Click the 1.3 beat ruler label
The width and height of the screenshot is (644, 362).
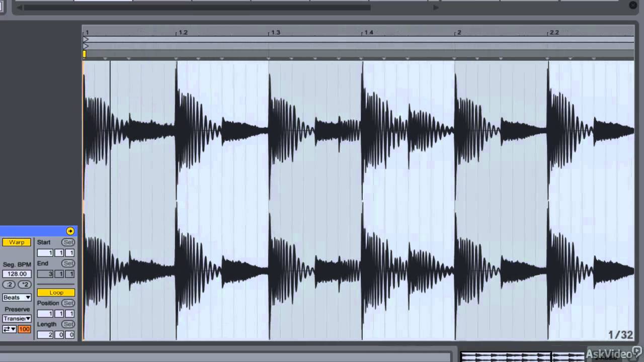pyautogui.click(x=276, y=32)
